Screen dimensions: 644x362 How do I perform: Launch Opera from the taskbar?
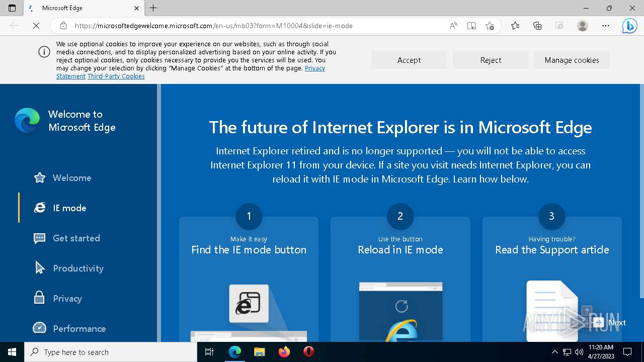tap(309, 352)
